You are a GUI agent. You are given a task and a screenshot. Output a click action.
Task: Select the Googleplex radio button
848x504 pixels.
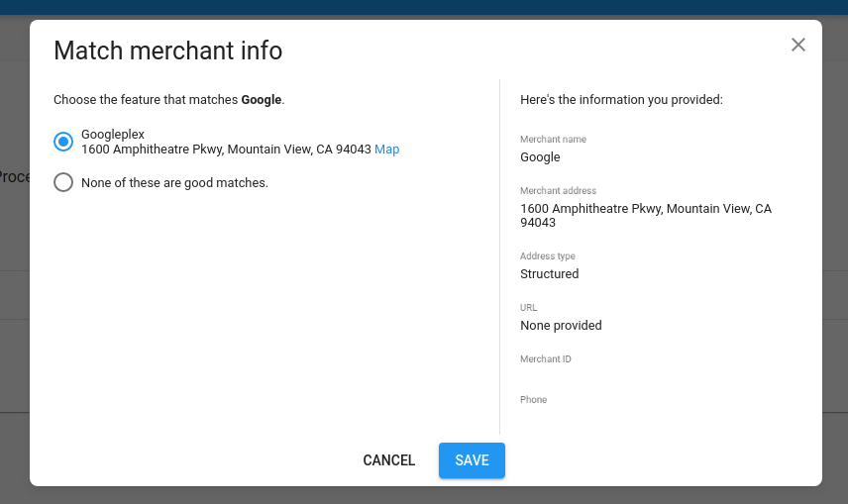(63, 142)
